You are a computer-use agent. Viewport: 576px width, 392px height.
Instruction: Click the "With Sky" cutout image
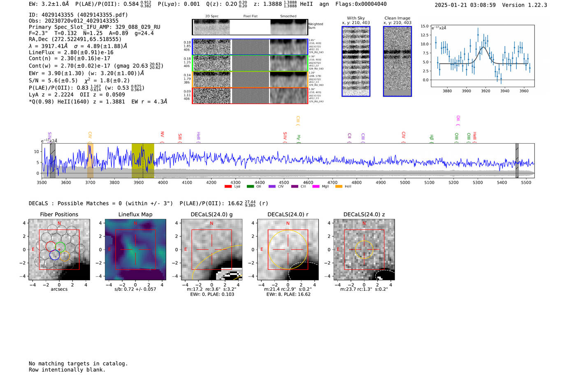point(356,61)
